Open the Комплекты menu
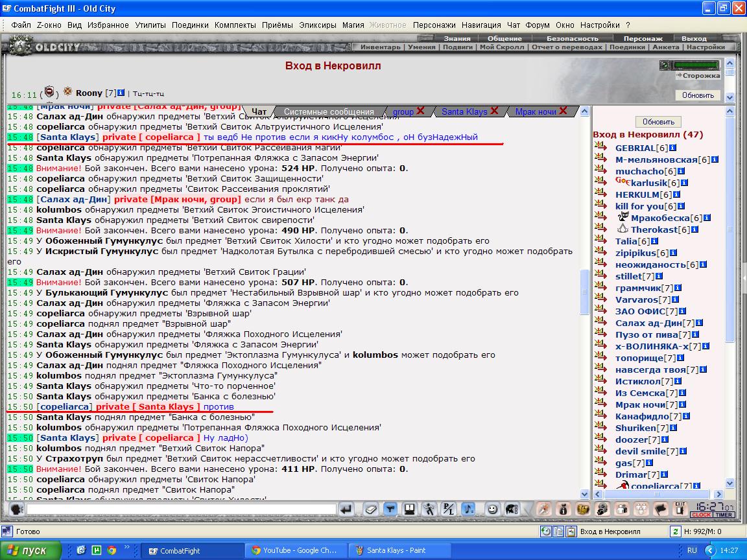Viewport: 747px width, 560px height. click(x=235, y=25)
